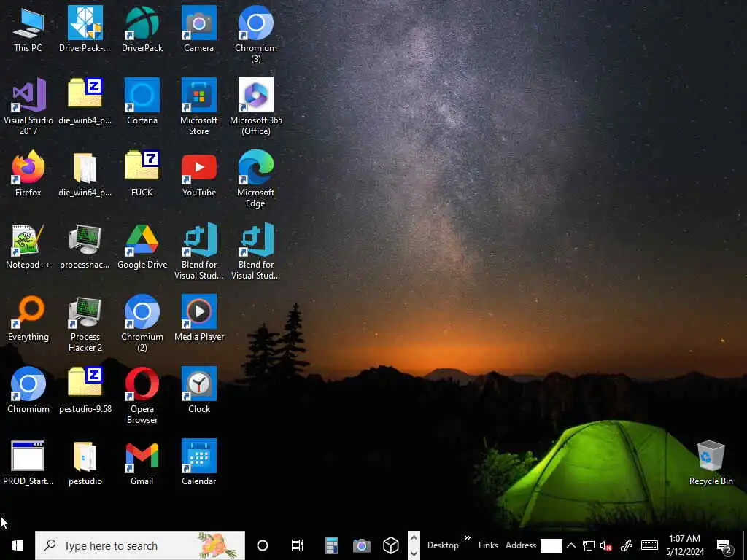Open the Windows Start menu

coord(18,545)
